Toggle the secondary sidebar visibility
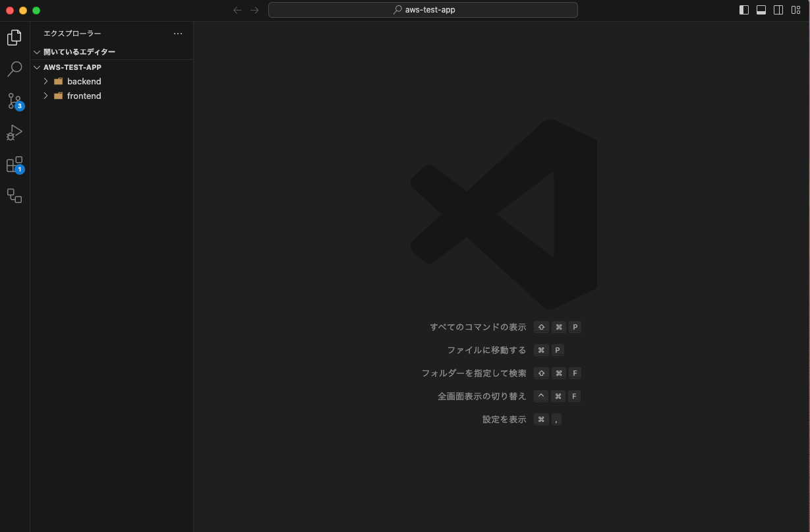 point(778,10)
